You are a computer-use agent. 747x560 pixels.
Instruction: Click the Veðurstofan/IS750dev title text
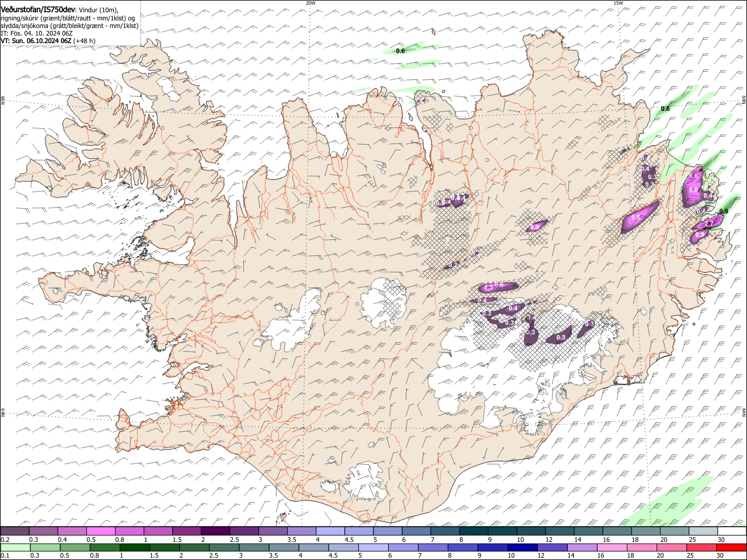tap(38, 9)
